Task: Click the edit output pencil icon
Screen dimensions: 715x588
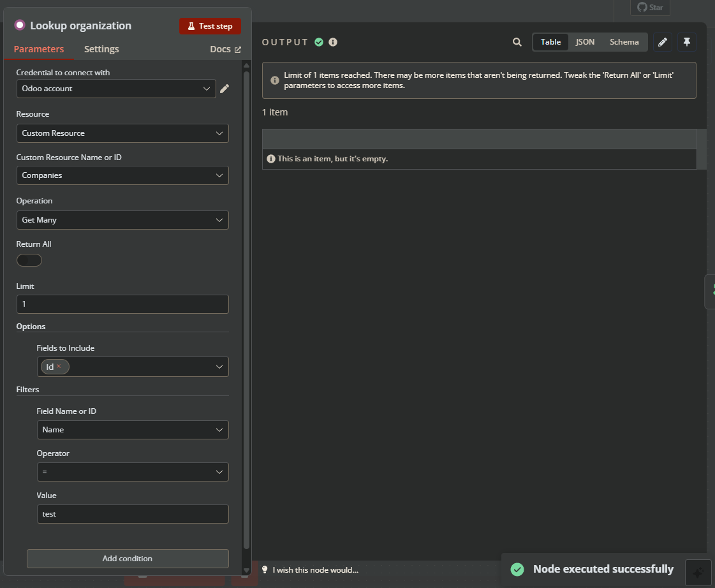Action: tap(662, 42)
